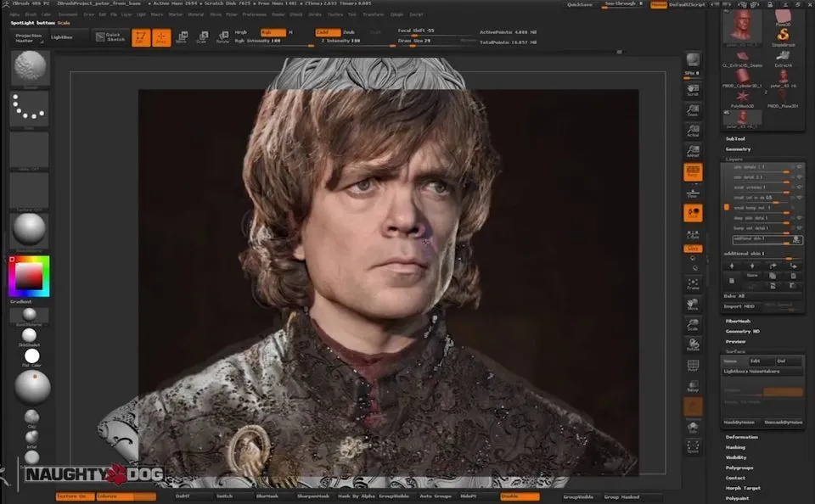Click the Frame icon on right shelf
Image resolution: width=815 pixels, height=504 pixels.
click(x=693, y=284)
